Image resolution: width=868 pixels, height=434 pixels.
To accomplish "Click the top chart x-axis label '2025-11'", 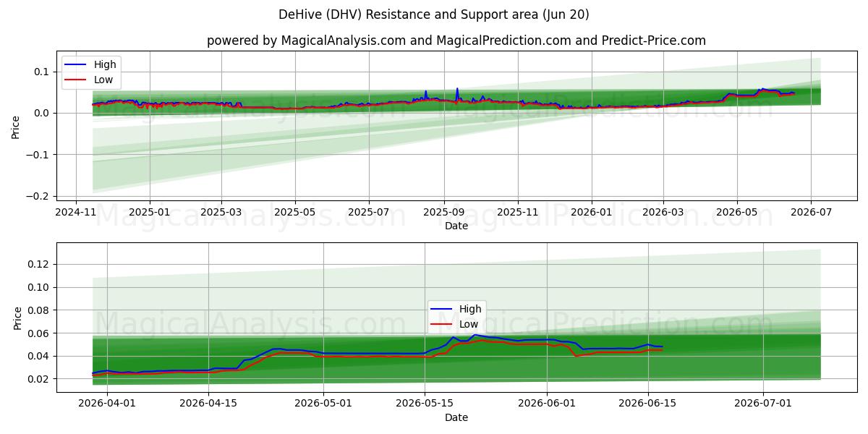I will click(517, 213).
